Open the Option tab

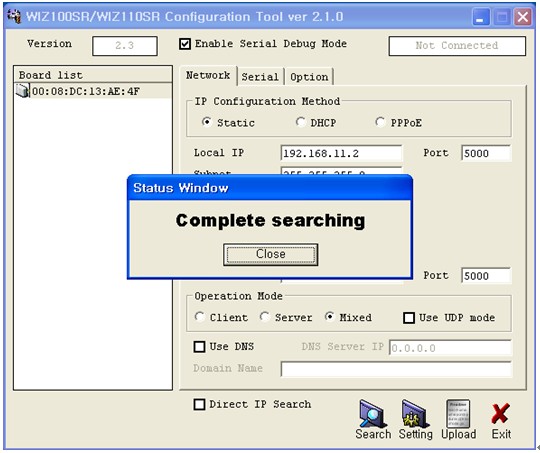[309, 77]
